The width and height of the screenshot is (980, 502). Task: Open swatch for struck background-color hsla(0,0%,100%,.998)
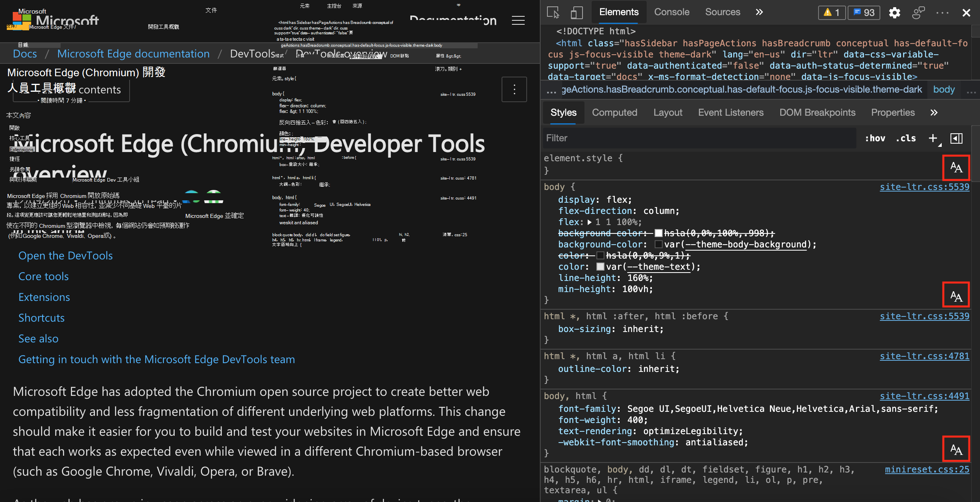click(x=659, y=233)
